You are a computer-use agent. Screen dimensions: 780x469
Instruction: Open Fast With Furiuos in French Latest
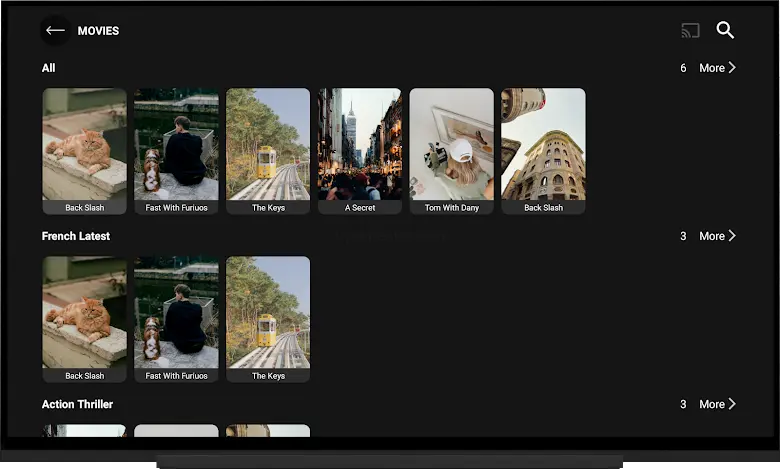(176, 319)
